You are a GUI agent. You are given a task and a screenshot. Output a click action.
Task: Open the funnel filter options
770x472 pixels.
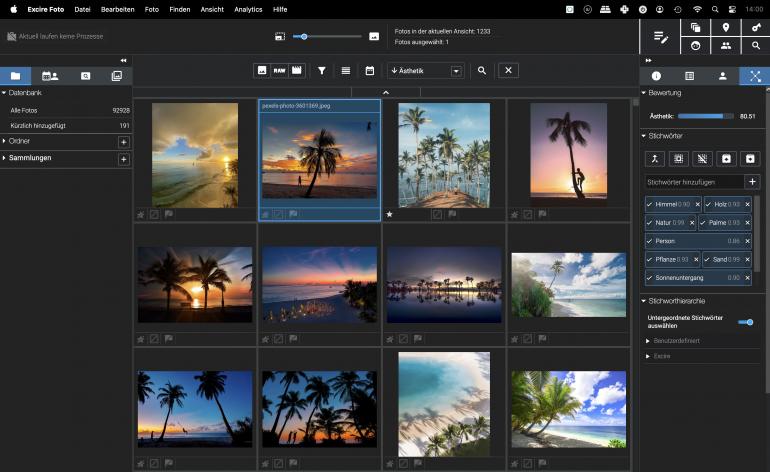tap(322, 71)
